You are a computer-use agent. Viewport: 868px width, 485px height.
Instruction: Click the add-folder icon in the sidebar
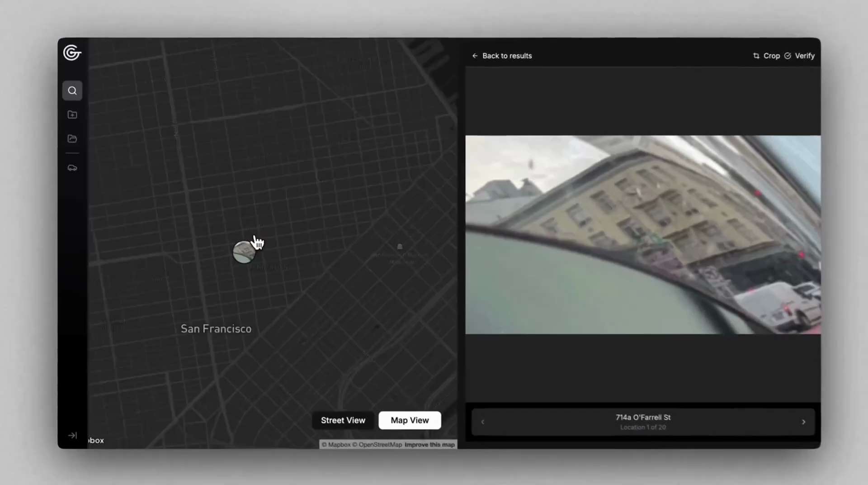click(x=72, y=115)
